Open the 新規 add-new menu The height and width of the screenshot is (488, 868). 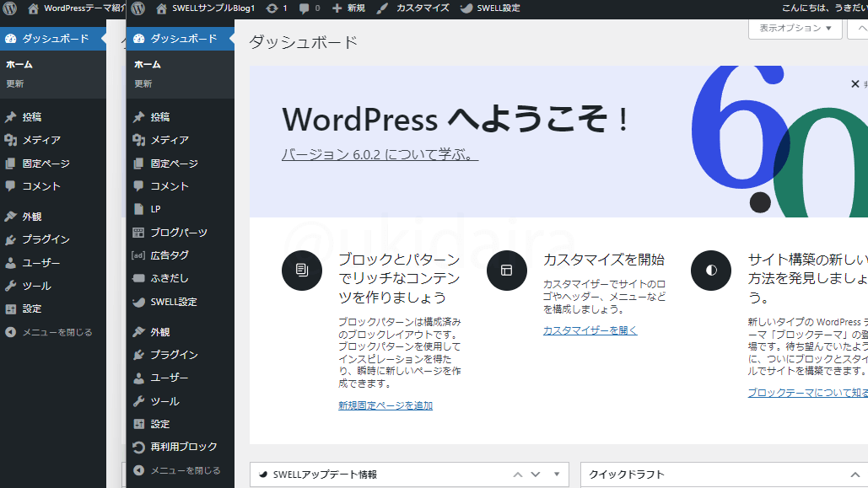pos(348,8)
